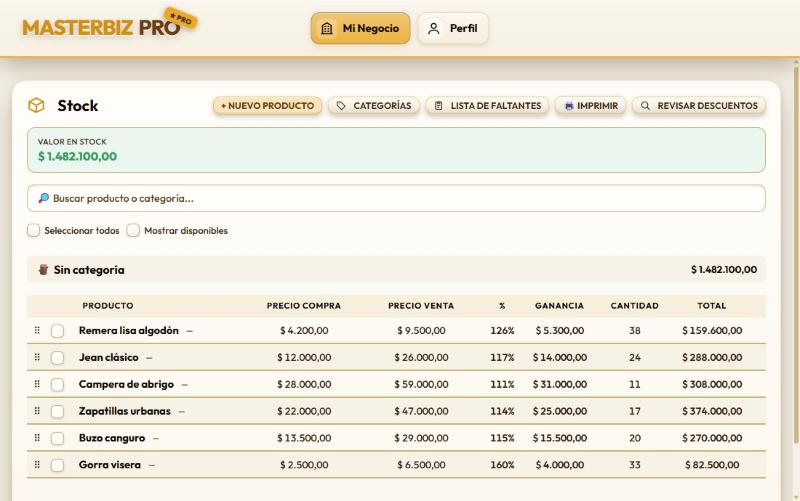Select the Jean clásico checkbox
The image size is (800, 501).
click(58, 358)
